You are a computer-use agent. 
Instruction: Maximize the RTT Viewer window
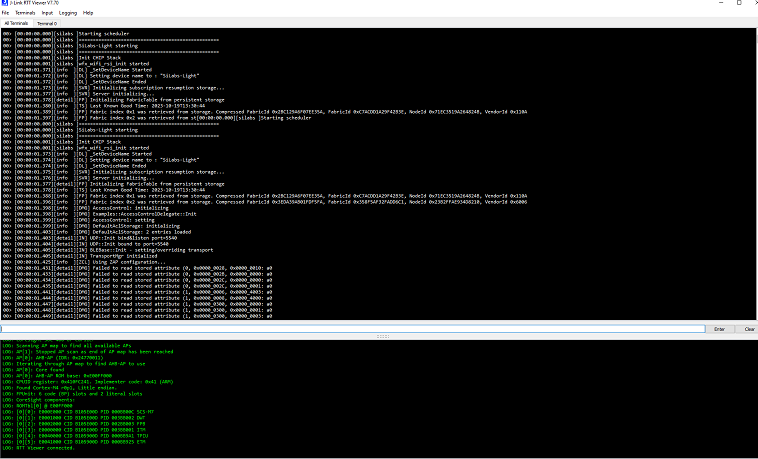point(739,3)
